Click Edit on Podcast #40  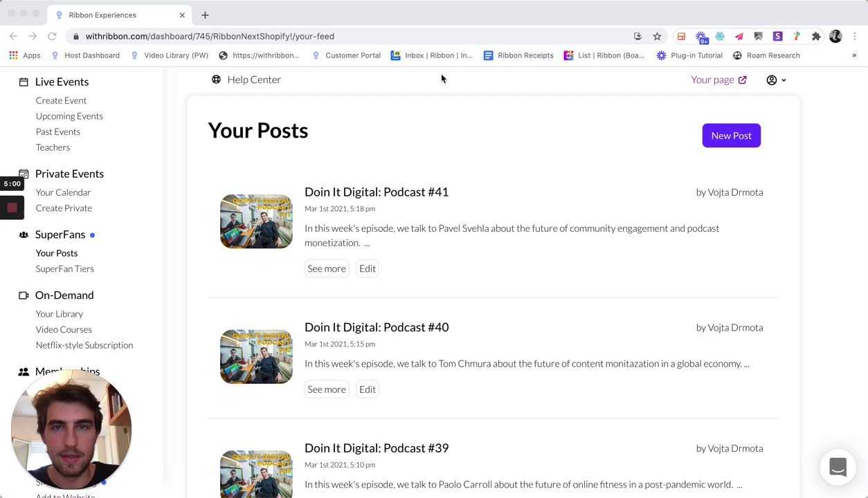[x=368, y=389]
